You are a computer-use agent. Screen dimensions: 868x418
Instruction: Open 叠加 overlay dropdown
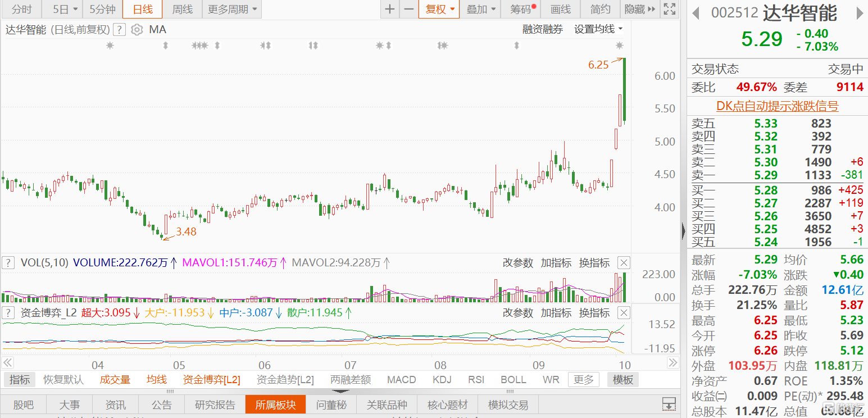pyautogui.click(x=481, y=9)
